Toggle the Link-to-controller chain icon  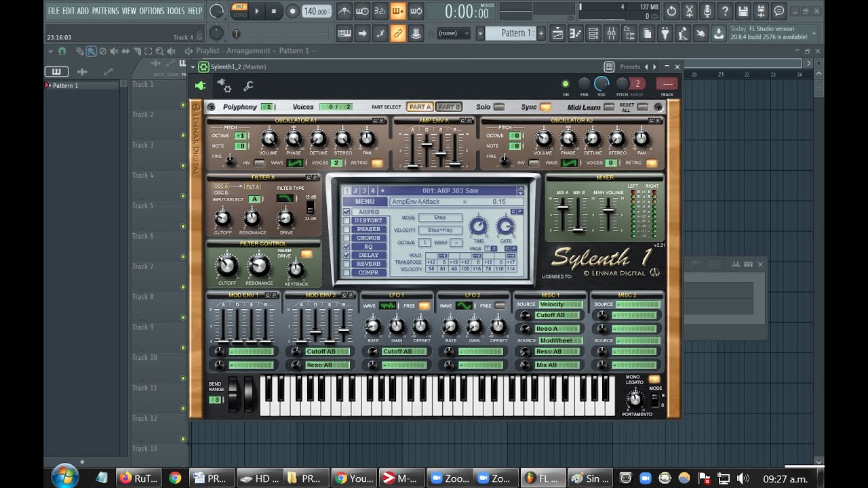[398, 33]
